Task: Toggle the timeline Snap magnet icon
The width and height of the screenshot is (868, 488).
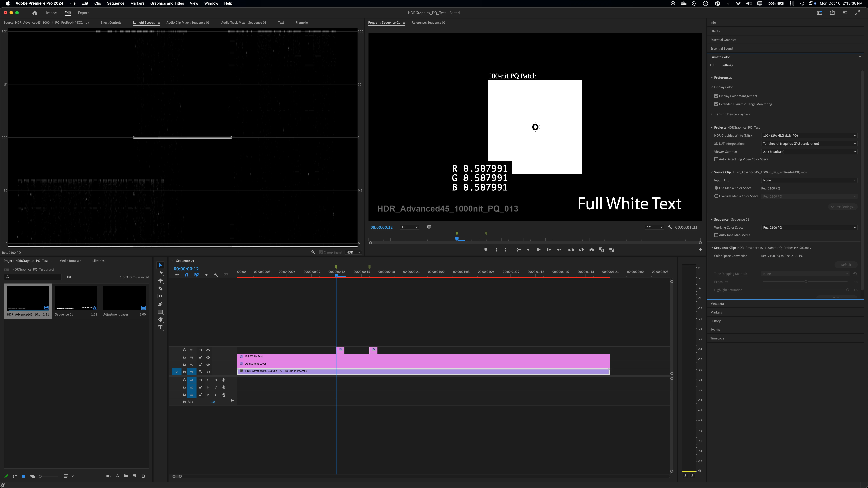Action: (187, 275)
